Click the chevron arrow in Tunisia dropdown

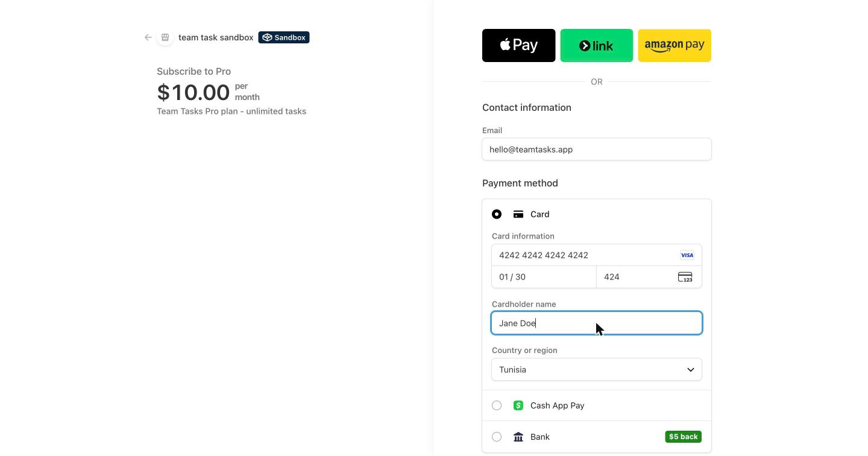(x=691, y=370)
